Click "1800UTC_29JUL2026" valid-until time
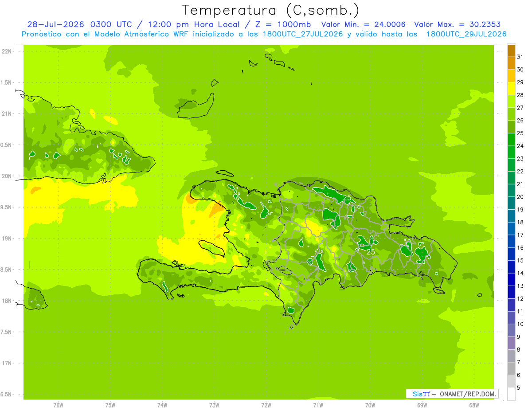532x411 pixels. [x=466, y=34]
